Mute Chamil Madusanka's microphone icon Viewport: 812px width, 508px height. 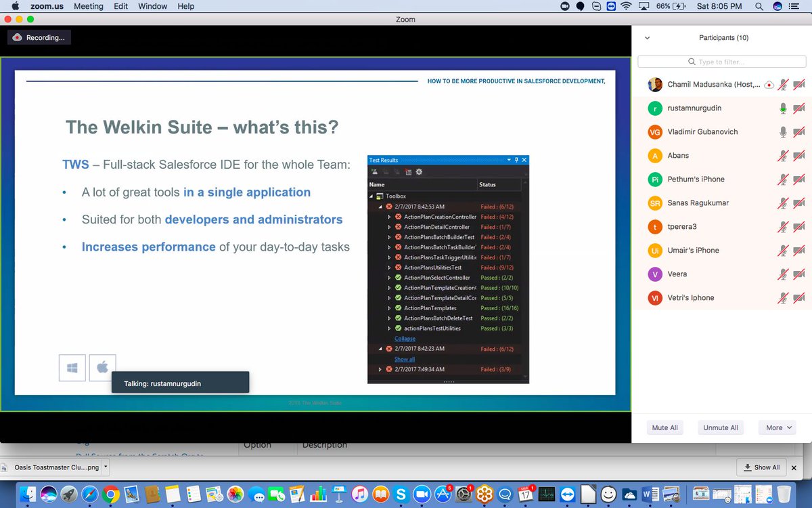point(783,85)
